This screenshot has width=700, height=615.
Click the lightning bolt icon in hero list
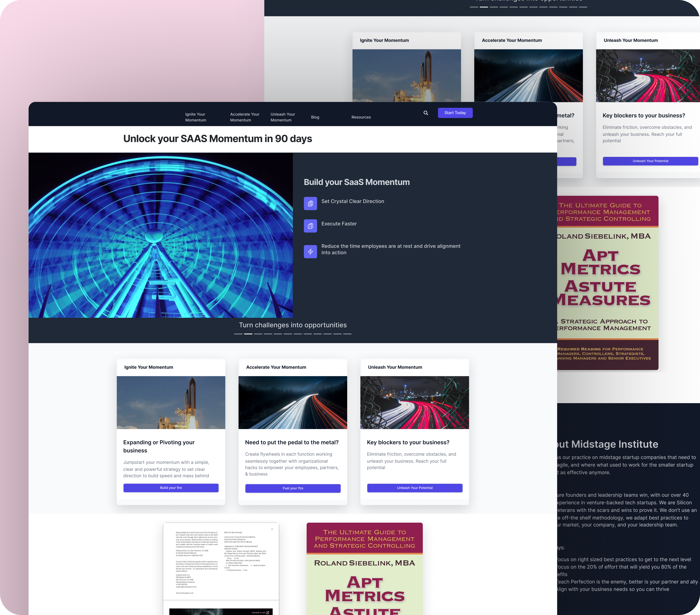[310, 252]
